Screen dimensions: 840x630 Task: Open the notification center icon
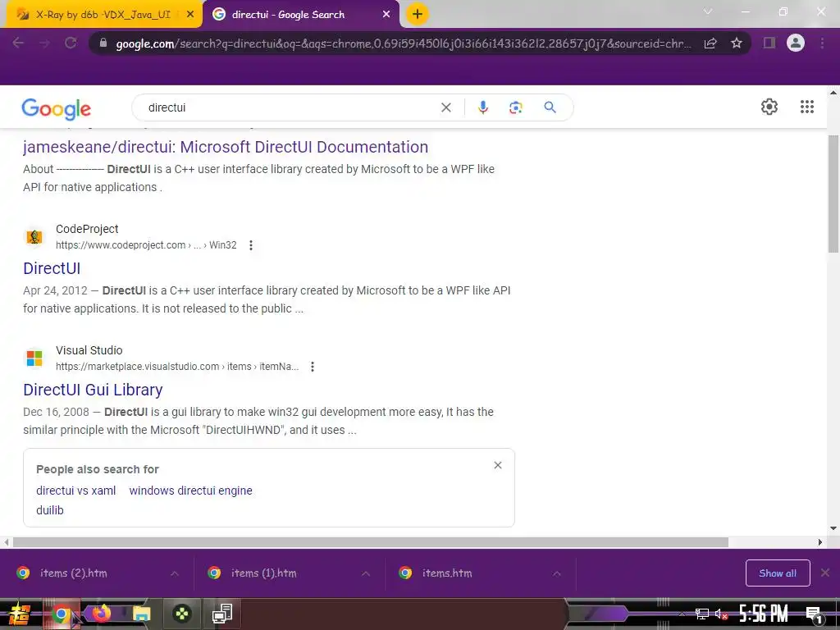point(814,614)
